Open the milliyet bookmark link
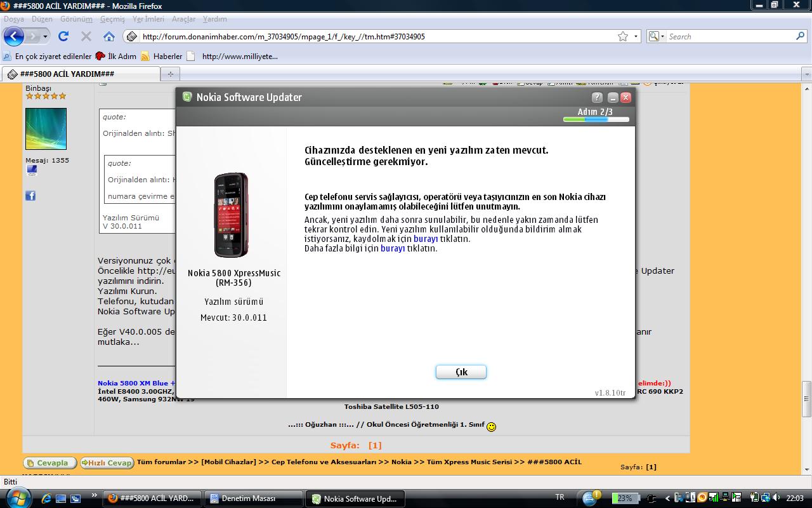812x508 pixels. (233, 56)
